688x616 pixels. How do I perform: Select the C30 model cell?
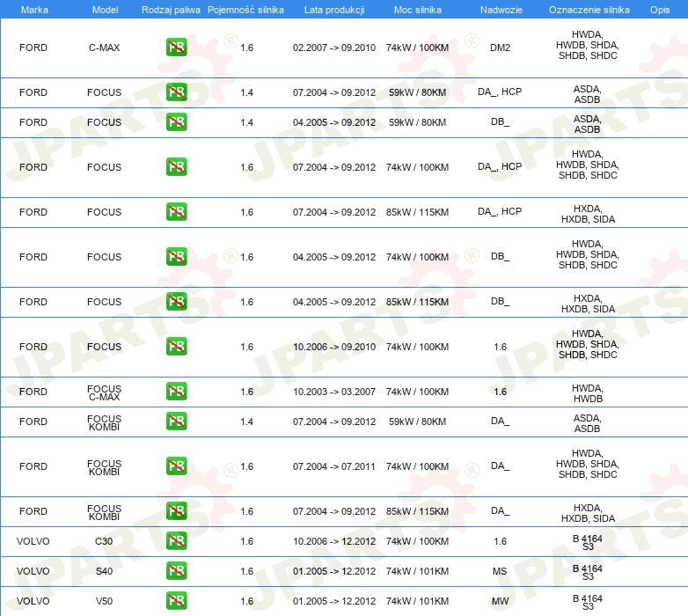104,541
